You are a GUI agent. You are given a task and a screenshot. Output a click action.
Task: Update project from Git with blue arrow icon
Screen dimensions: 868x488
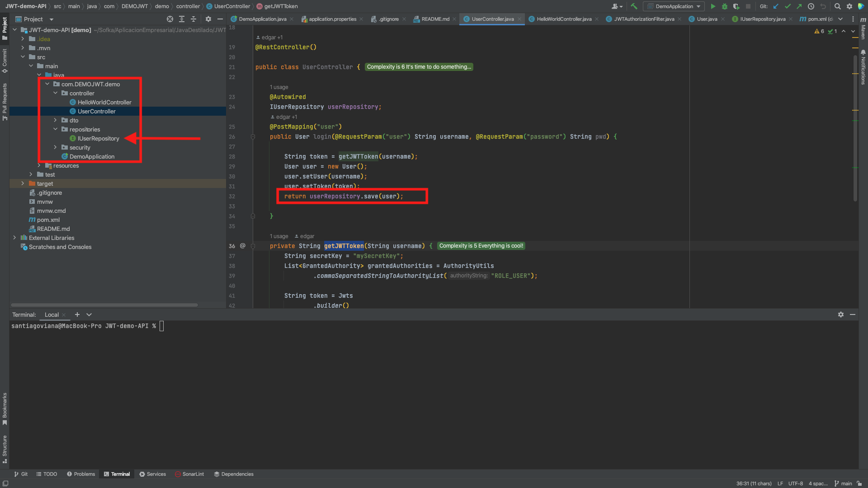click(x=776, y=6)
